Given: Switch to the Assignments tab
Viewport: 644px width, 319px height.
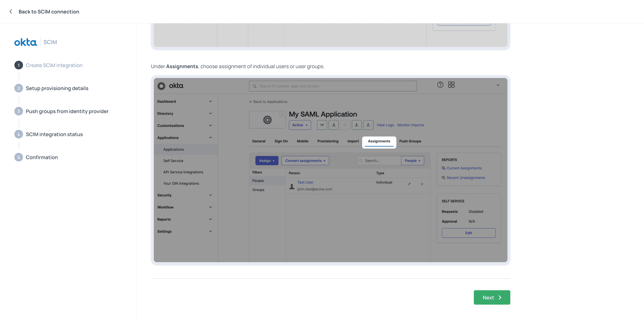Looking at the screenshot, I should (379, 141).
